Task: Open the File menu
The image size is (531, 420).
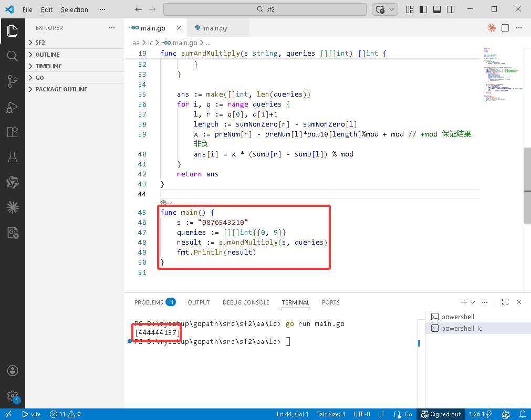Action: (27, 9)
